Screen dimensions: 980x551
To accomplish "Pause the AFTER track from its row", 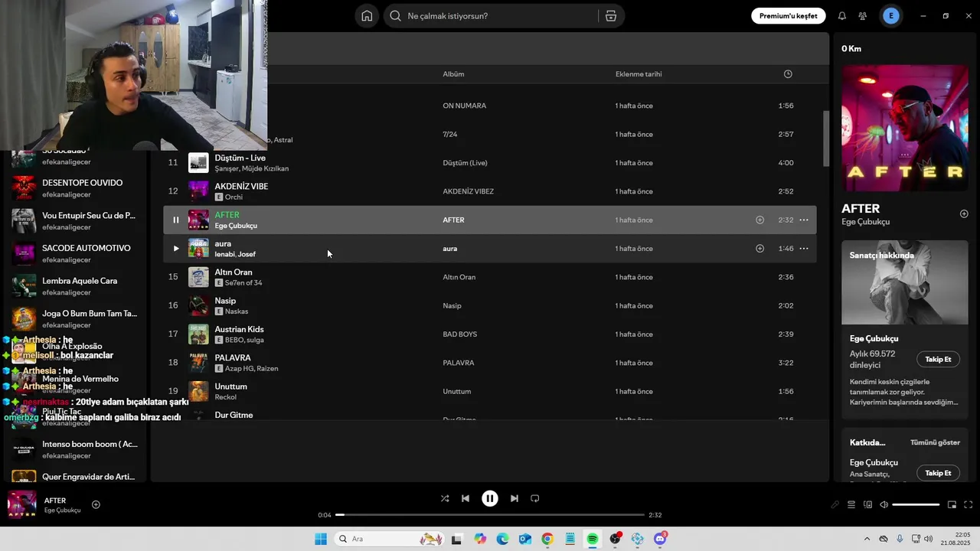I will click(x=175, y=220).
